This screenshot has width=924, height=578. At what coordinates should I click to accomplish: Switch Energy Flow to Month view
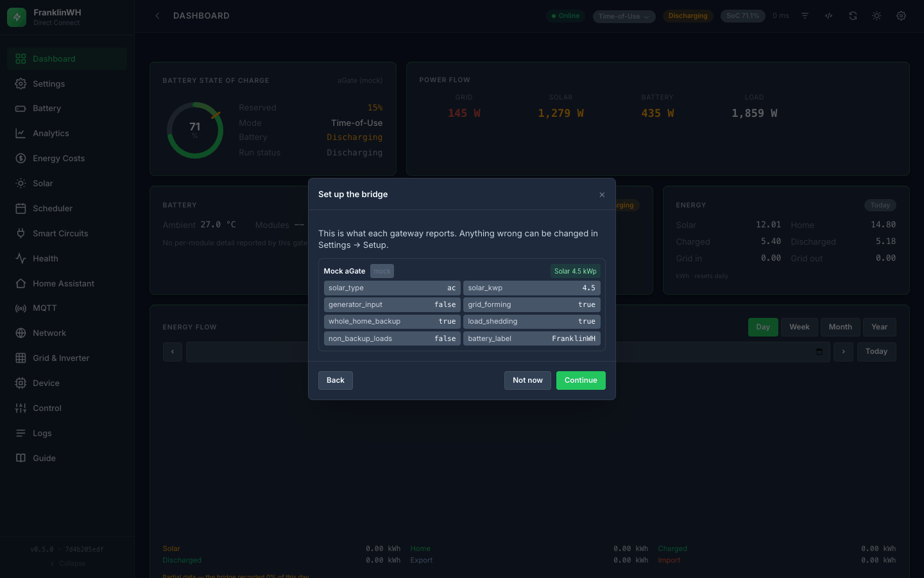pyautogui.click(x=840, y=328)
